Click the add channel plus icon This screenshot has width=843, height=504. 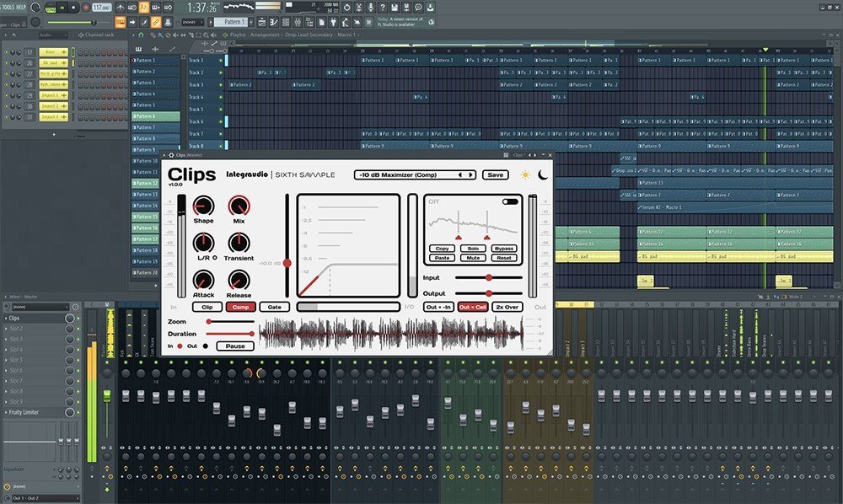click(55, 132)
